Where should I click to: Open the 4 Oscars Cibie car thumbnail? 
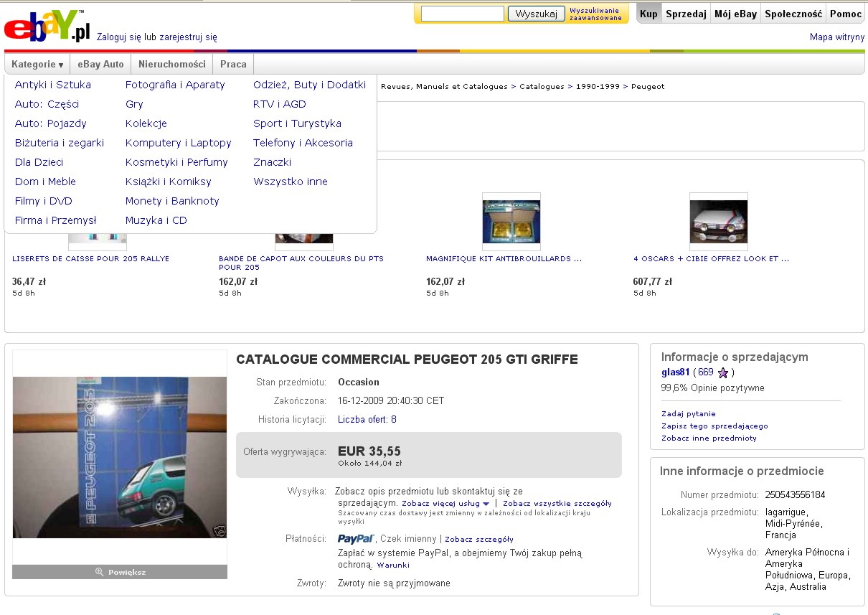[x=718, y=221]
